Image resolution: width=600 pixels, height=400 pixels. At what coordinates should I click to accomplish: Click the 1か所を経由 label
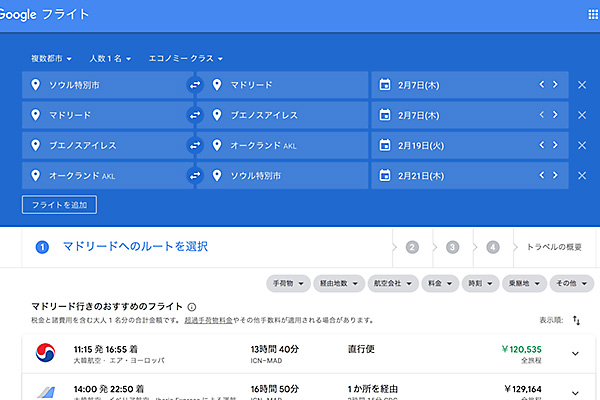(372, 389)
